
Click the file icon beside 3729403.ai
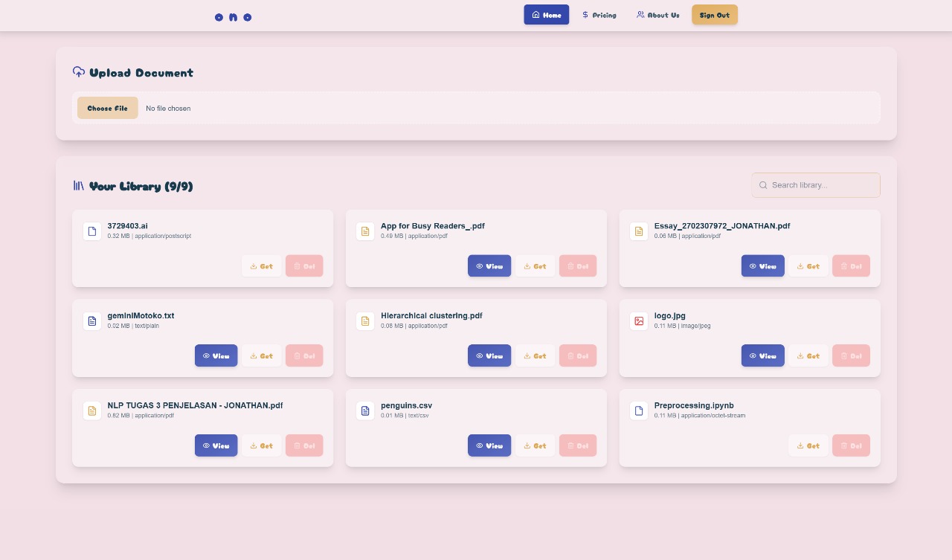tap(92, 231)
